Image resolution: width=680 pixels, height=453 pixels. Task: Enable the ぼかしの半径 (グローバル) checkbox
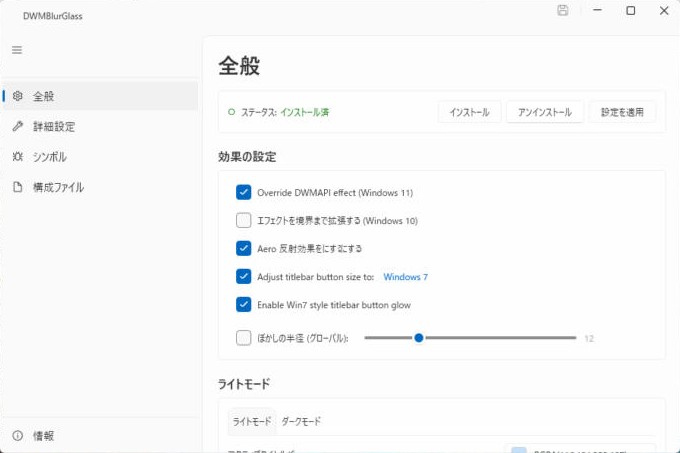(x=243, y=338)
